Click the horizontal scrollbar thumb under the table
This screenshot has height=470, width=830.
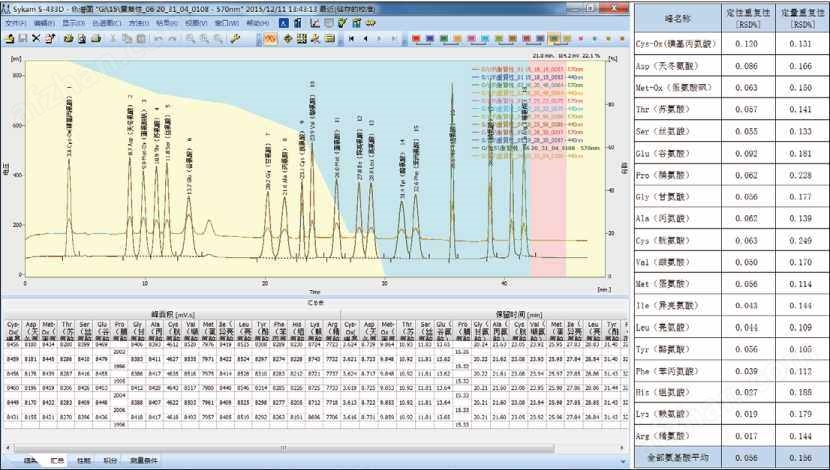coord(284,448)
